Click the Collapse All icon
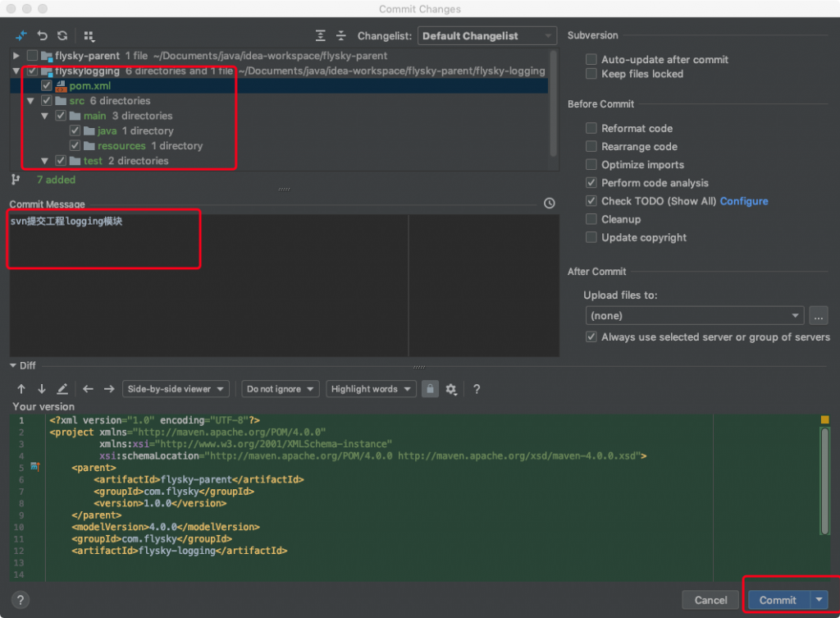Screen dimensions: 840x618 pos(340,36)
